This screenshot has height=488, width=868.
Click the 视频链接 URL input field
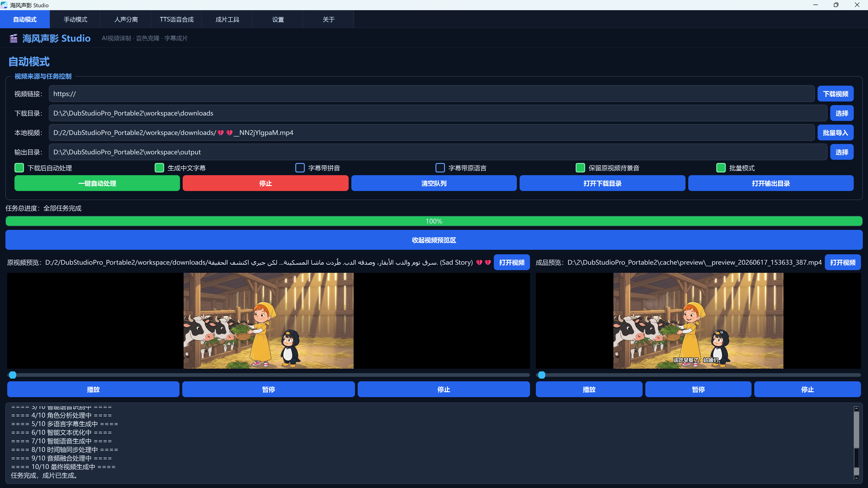431,94
